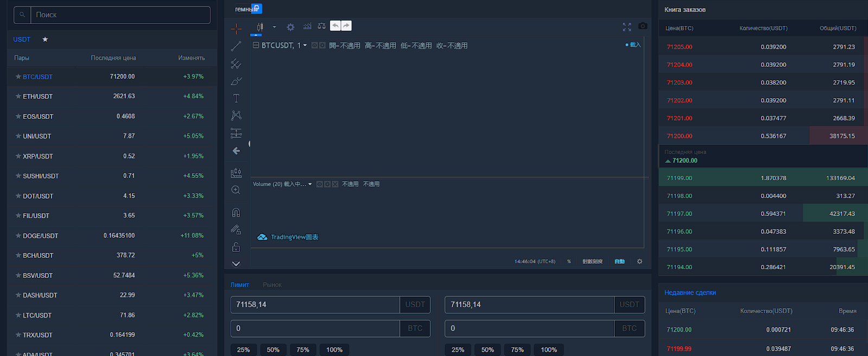Open the chart zoom-in tool
Viewport: 868px width, 356px height.
click(236, 190)
